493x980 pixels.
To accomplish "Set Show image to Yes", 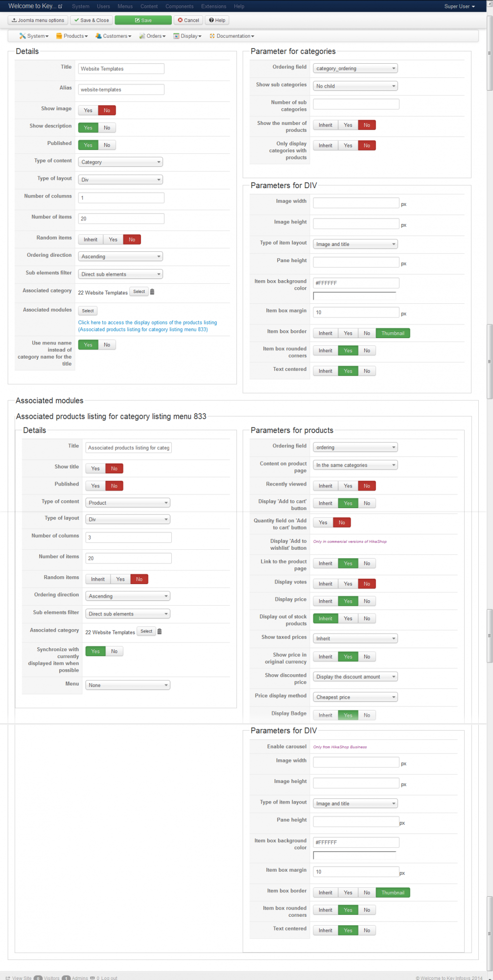I will pos(88,111).
